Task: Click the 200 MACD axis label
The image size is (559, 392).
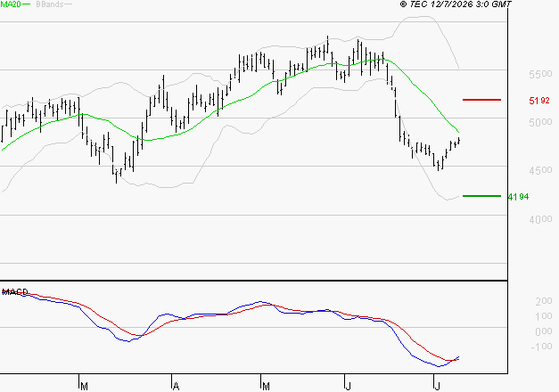Action: (x=544, y=301)
